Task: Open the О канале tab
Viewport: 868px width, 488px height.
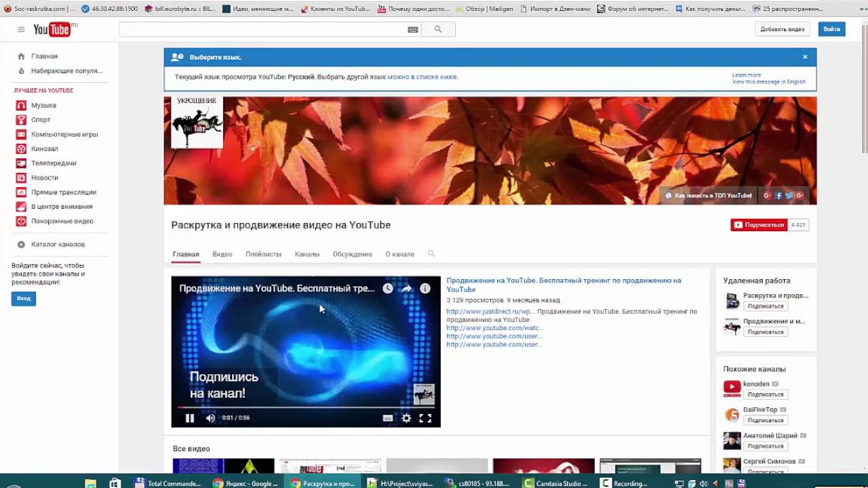Action: (x=400, y=254)
